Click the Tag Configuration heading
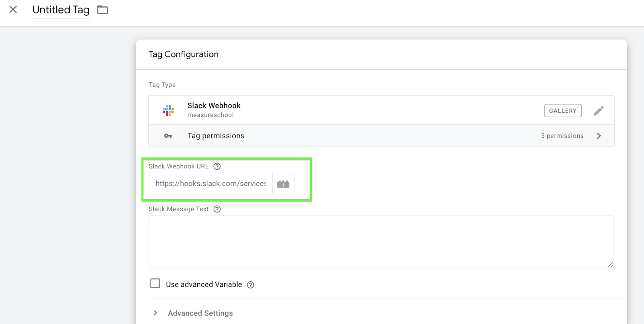Image resolution: width=644 pixels, height=324 pixels. [184, 54]
